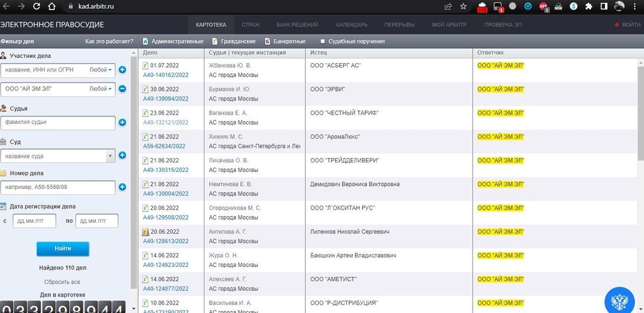Expand the Любой dropdown in the empty participant field
Image resolution: width=644 pixels, height=313 pixels.
coord(101,70)
